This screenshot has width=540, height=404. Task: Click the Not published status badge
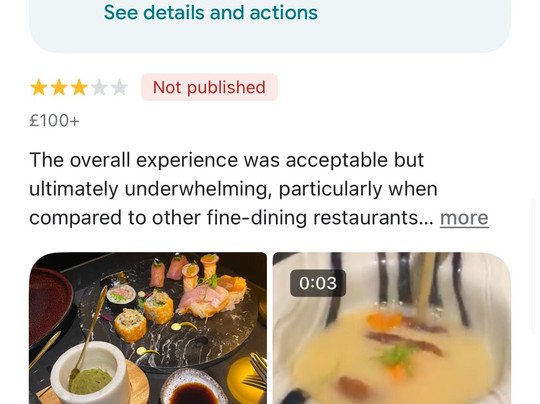click(209, 87)
